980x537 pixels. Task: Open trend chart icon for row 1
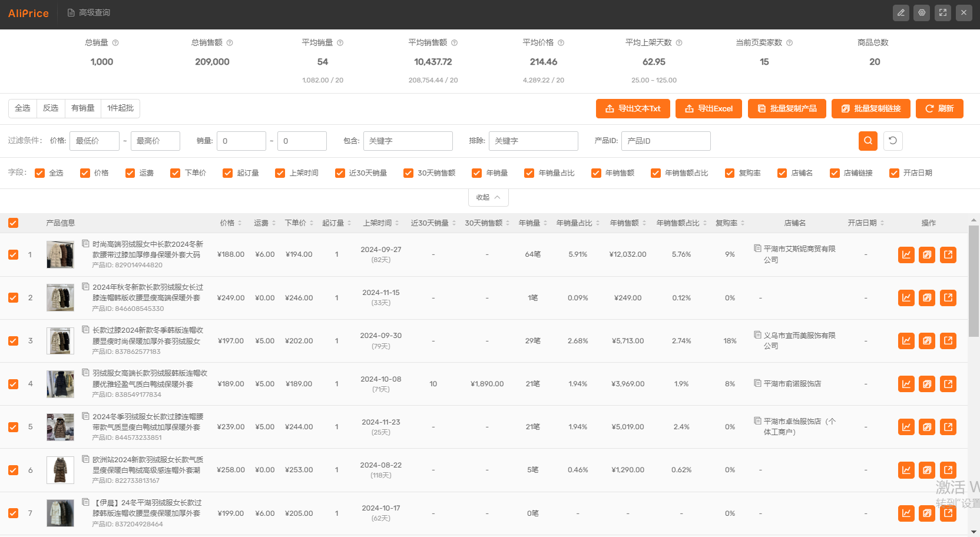pos(906,255)
